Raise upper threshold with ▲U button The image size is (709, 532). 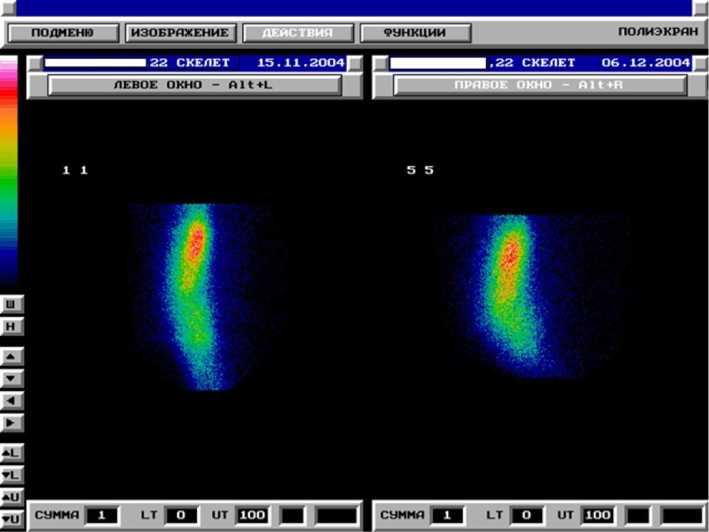pyautogui.click(x=11, y=497)
